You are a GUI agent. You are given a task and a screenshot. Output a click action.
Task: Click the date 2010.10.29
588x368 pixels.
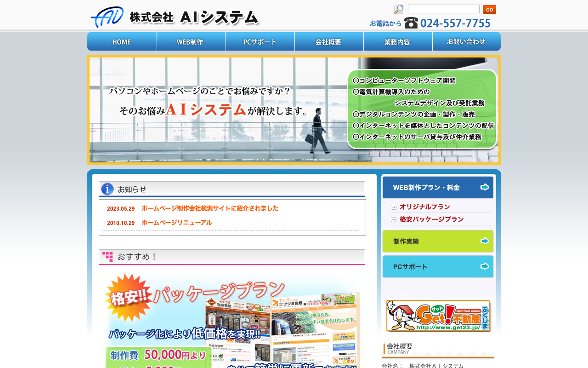(121, 223)
